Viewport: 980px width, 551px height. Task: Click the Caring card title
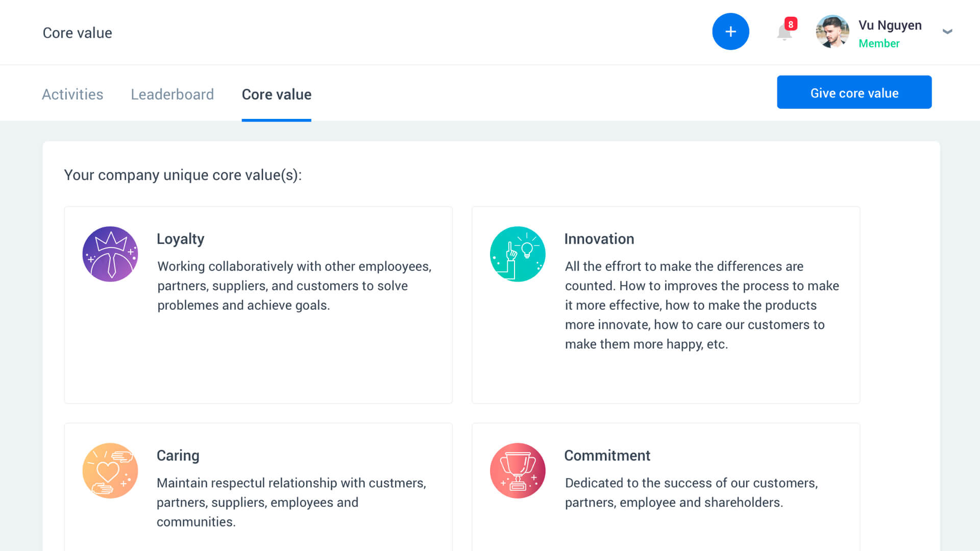pyautogui.click(x=178, y=455)
